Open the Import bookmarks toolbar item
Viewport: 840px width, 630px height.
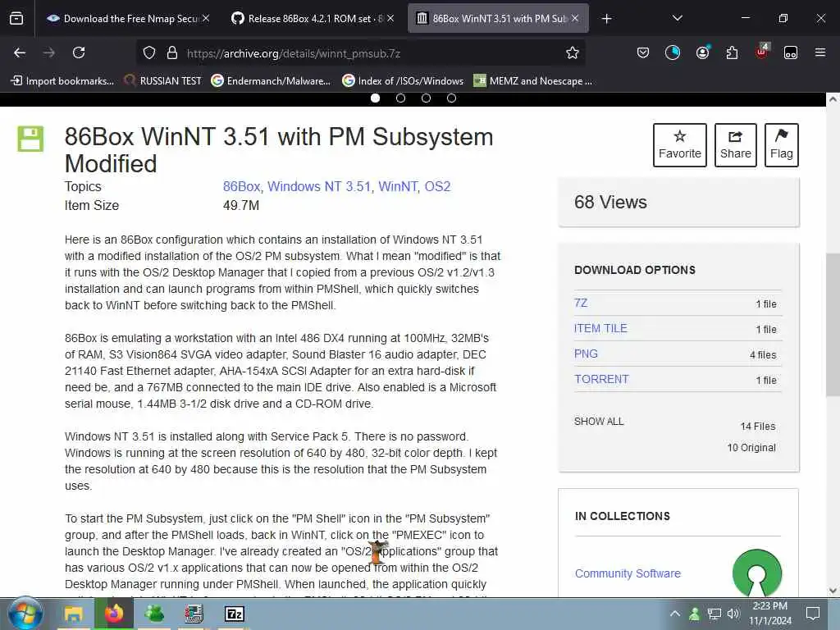[62, 81]
